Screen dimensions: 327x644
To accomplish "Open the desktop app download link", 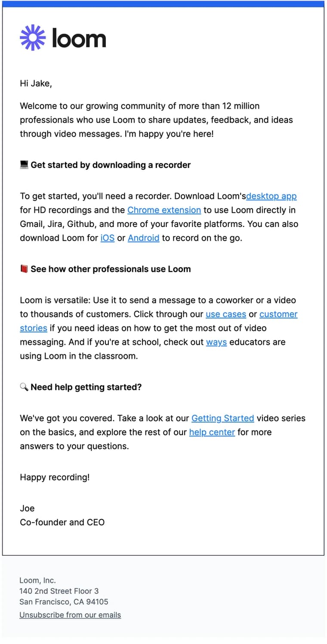I will 271,196.
